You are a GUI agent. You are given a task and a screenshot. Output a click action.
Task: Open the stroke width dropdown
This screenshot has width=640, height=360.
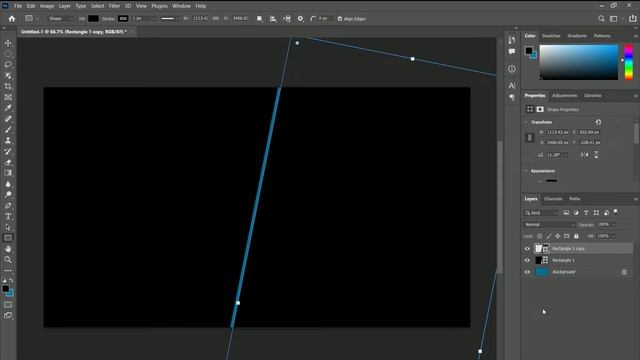coord(154,19)
